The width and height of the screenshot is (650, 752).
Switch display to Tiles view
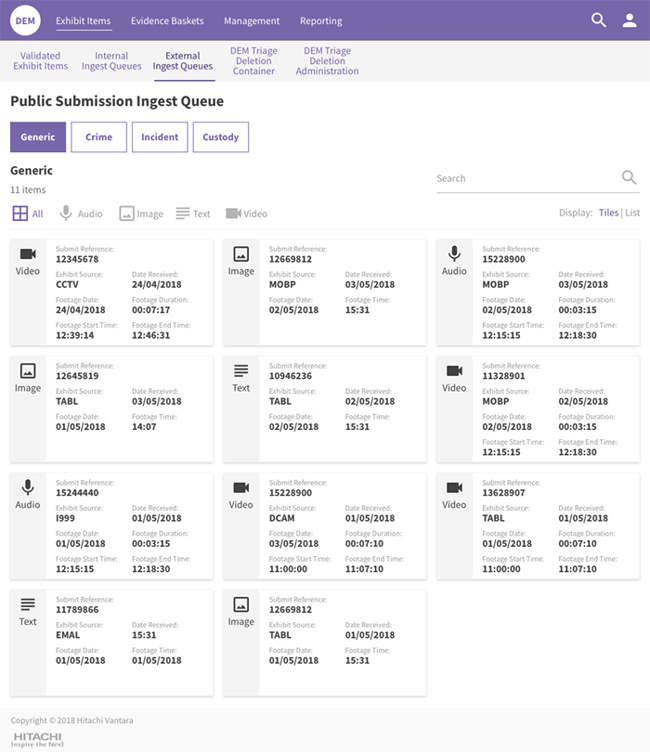tap(608, 213)
